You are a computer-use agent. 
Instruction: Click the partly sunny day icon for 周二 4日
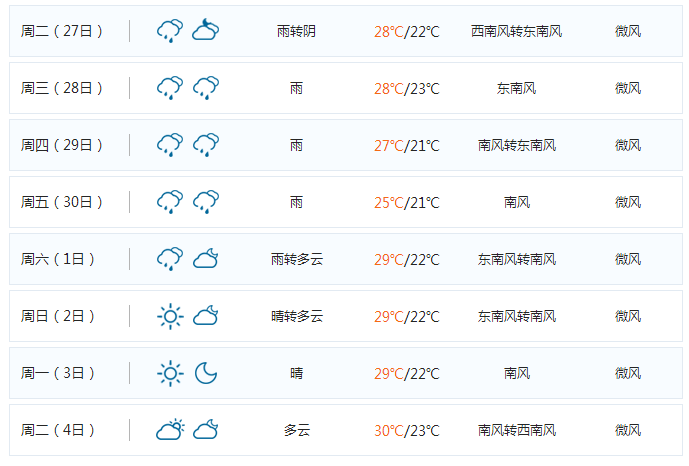click(170, 430)
